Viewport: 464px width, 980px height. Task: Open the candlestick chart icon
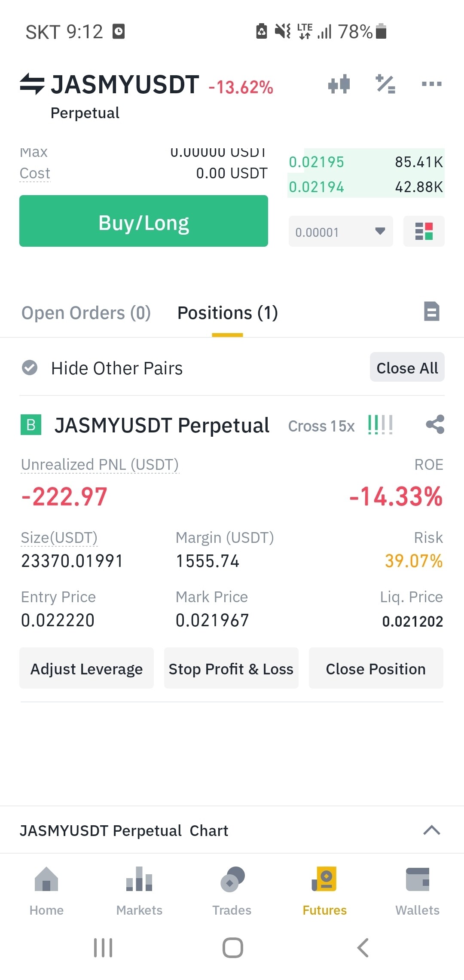pos(339,84)
